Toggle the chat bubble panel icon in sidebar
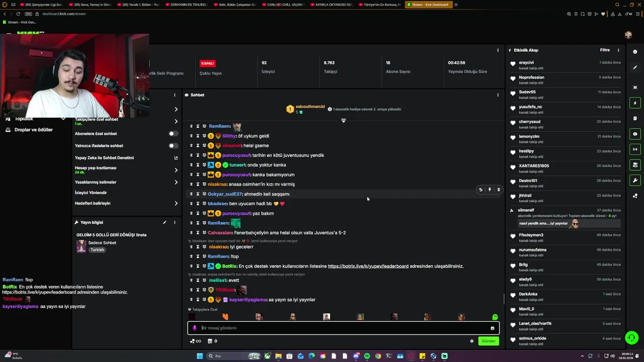The height and width of the screenshot is (362, 644). (635, 134)
